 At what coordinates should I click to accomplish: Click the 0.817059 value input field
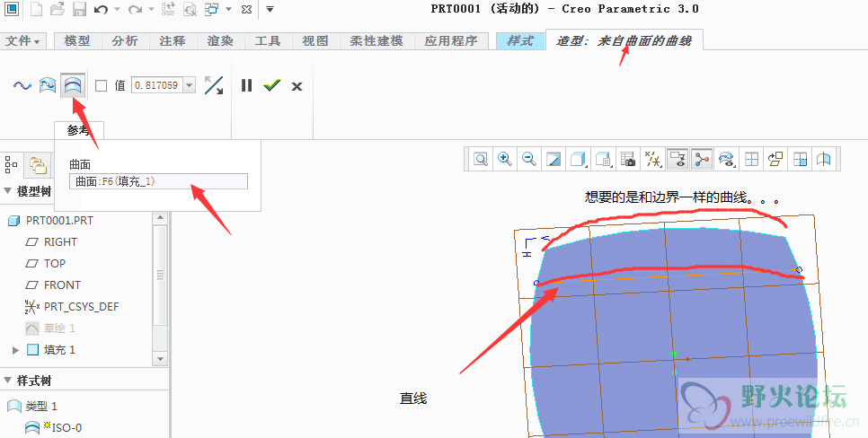pos(157,85)
